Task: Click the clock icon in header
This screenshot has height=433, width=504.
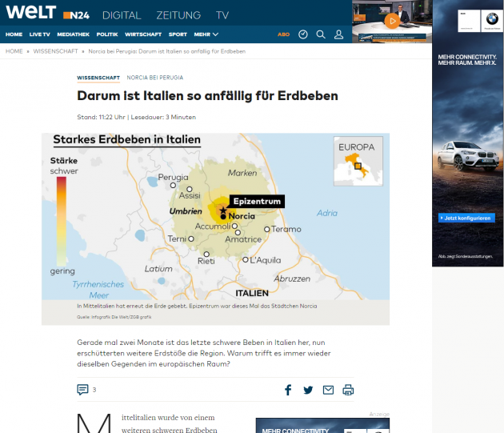Action: click(x=303, y=34)
